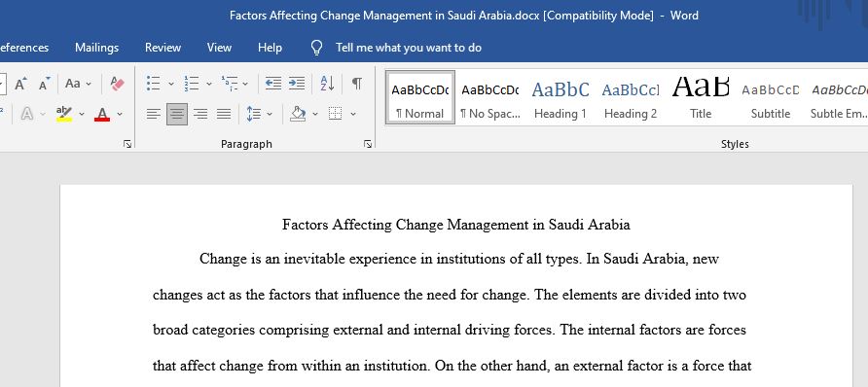
Task: Apply the Subtle Emphasis style
Action: [x=838, y=97]
